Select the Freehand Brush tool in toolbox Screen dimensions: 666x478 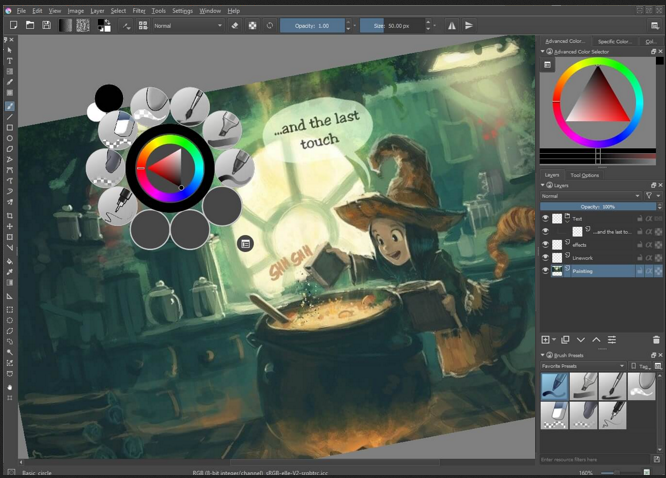tap(10, 106)
